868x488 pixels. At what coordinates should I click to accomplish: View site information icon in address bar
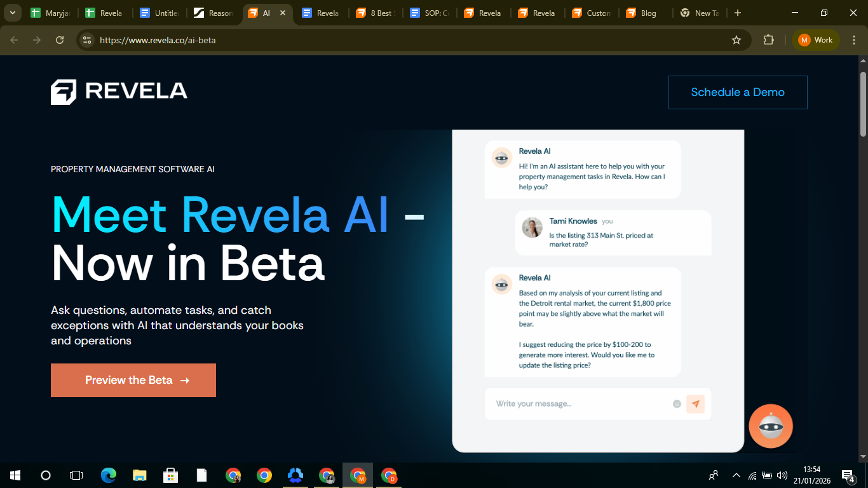tap(88, 40)
